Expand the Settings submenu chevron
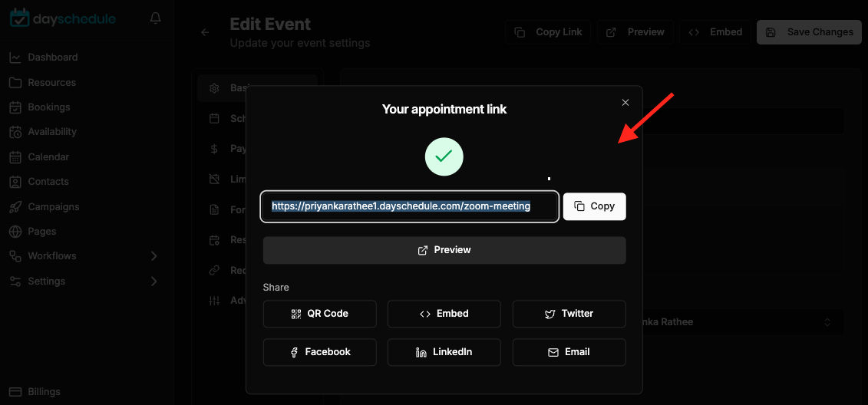 click(154, 281)
